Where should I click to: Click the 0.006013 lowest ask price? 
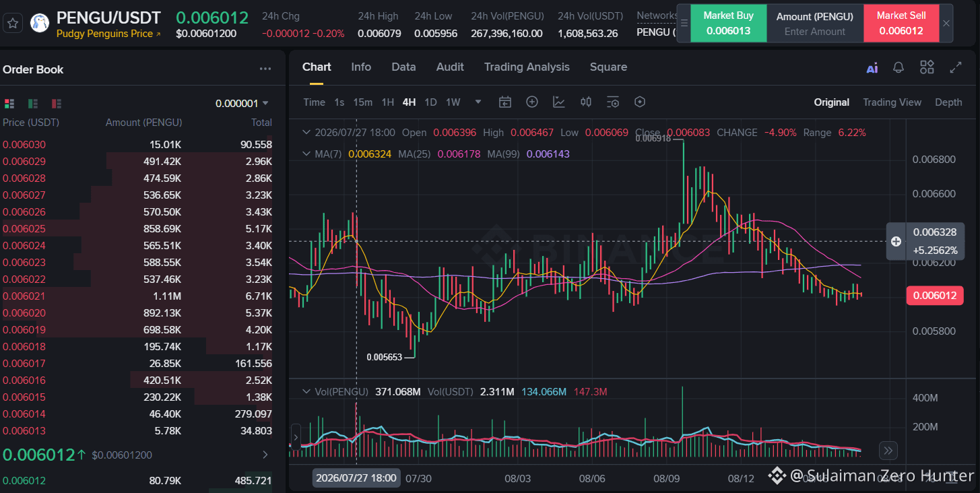point(24,431)
